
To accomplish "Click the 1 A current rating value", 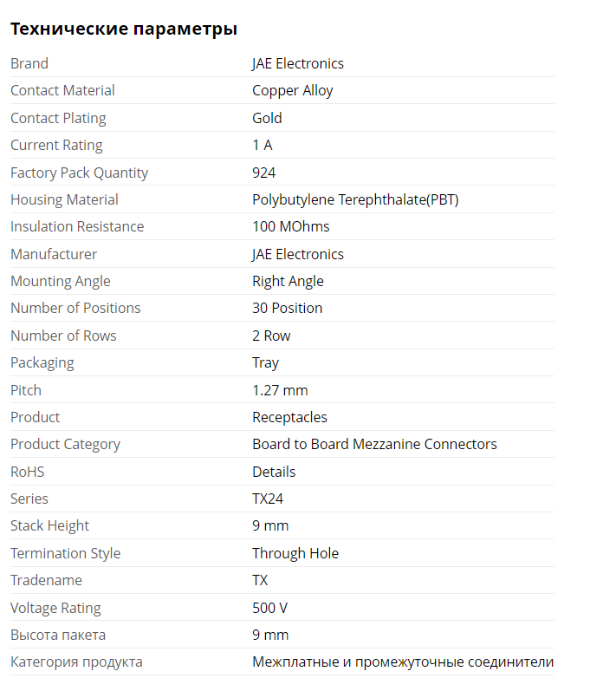I will tap(262, 145).
